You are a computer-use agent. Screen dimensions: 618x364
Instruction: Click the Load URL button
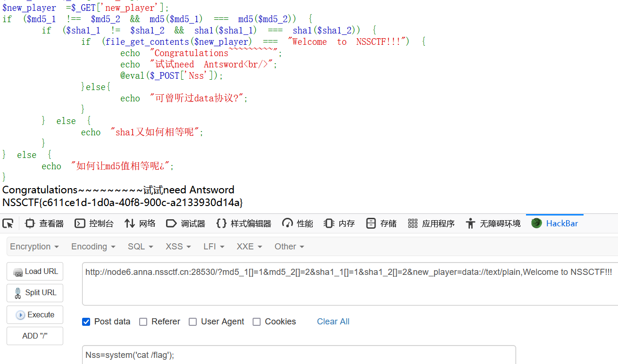click(35, 272)
